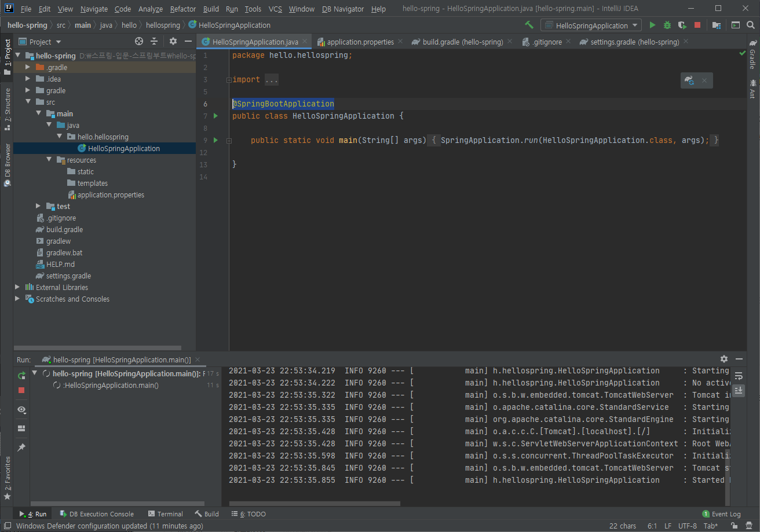This screenshot has width=760, height=532.
Task: Click the Run console horizontal scrollbar
Action: (x=315, y=504)
